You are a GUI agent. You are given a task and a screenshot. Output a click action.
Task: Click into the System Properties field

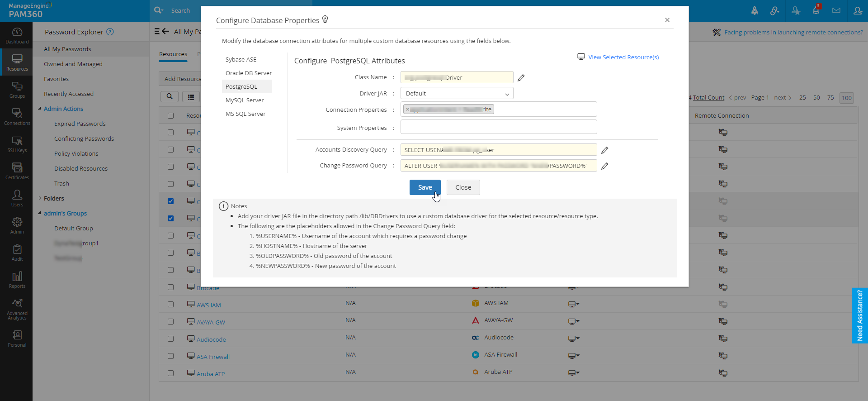coord(498,127)
